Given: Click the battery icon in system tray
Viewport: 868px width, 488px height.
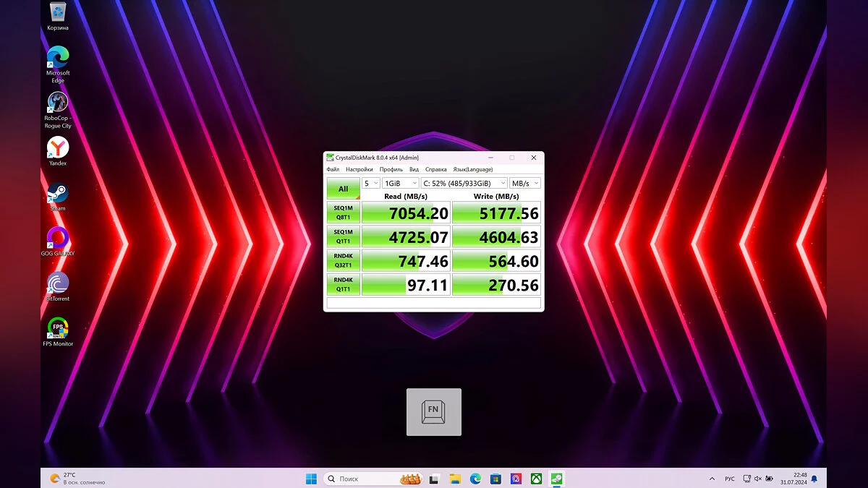Looking at the screenshot, I should tap(769, 479).
